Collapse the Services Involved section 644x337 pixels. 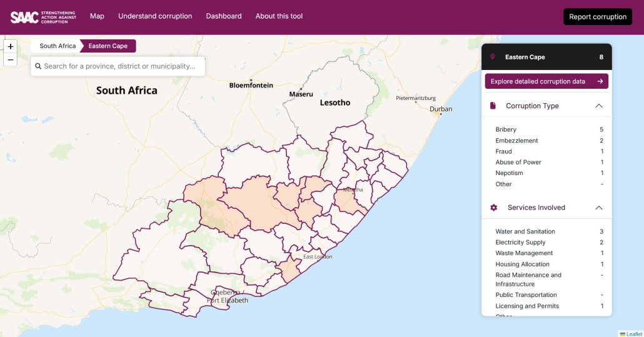pos(598,208)
